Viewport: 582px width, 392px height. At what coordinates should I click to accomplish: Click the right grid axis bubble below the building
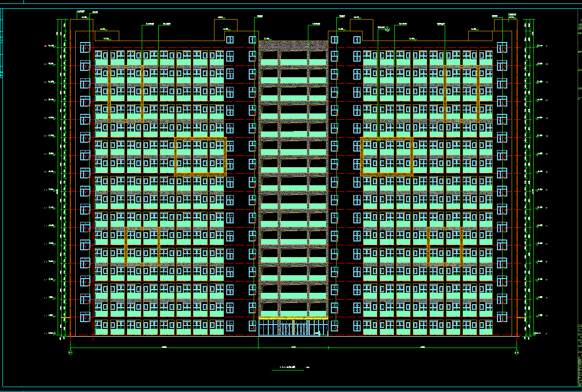point(517,352)
